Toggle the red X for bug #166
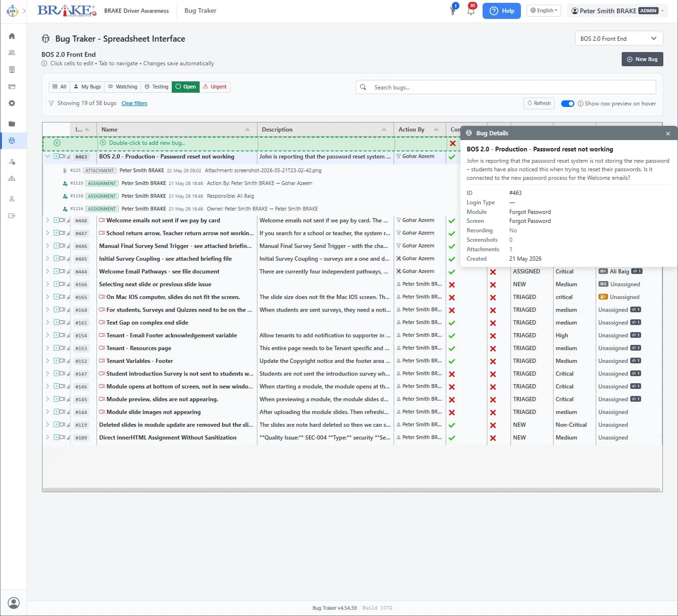The image size is (678, 616). [452, 285]
